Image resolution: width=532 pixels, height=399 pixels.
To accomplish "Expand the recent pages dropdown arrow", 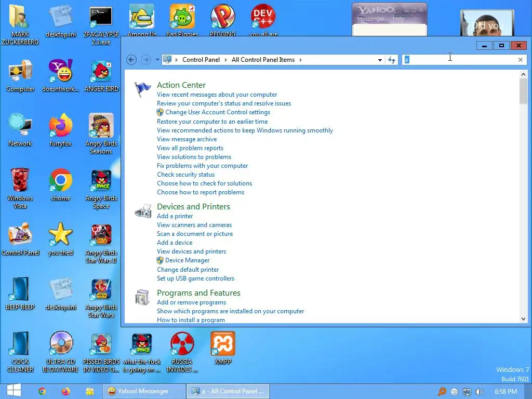I will [157, 60].
